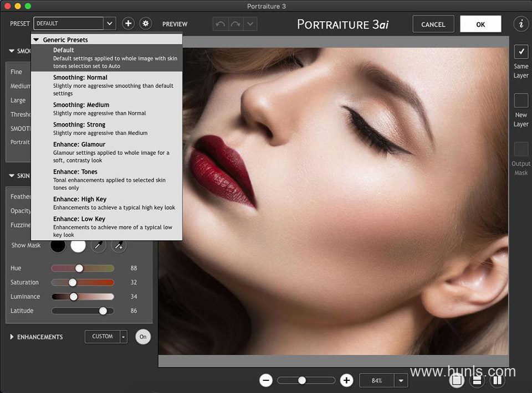Apply the Smoothing: Strong preset
Viewport: 532px width, 393px height.
pos(106,128)
